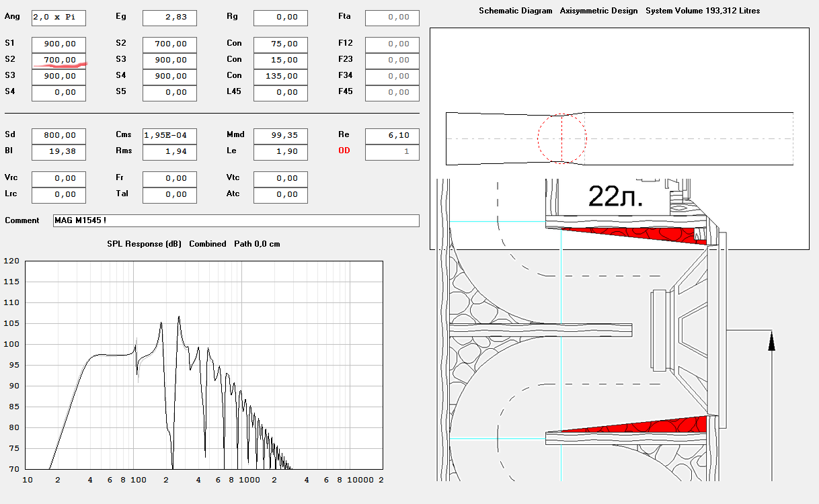Select the OD value field
The height and width of the screenshot is (504, 819).
pos(392,152)
